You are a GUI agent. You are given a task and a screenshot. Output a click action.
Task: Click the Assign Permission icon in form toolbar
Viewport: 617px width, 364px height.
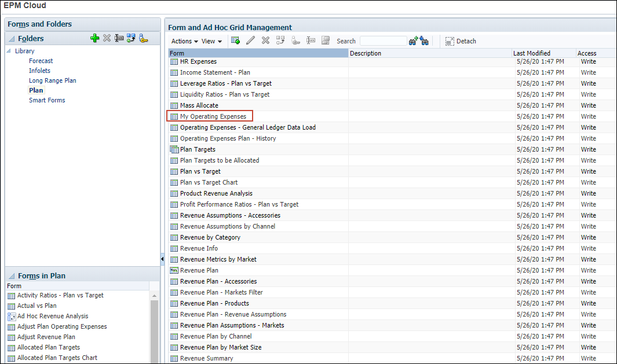tap(295, 41)
